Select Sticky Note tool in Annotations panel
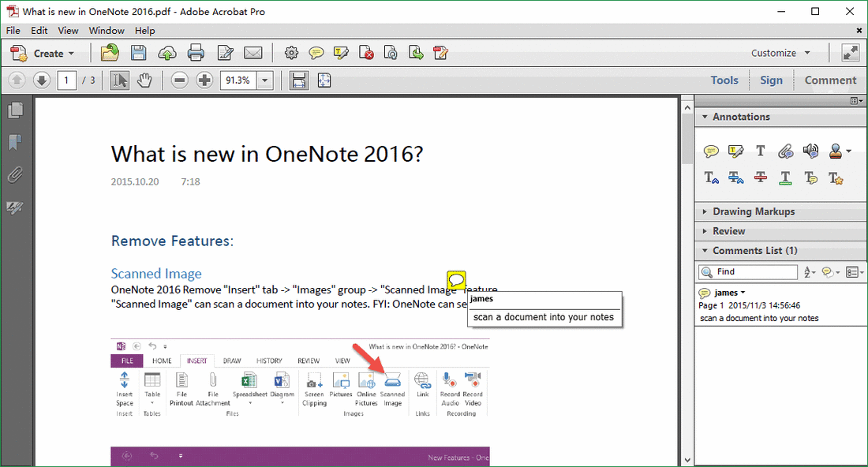The image size is (868, 467). tap(711, 151)
